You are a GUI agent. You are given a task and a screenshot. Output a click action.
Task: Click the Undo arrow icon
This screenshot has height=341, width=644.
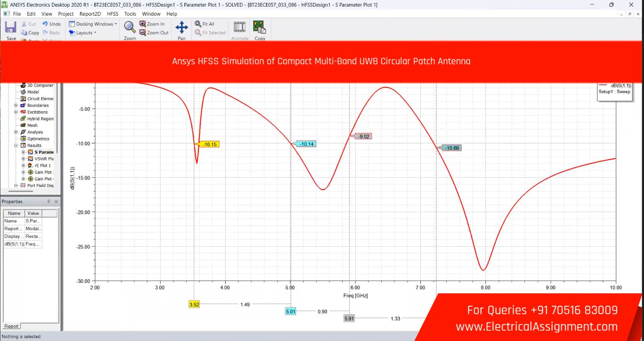coord(45,24)
